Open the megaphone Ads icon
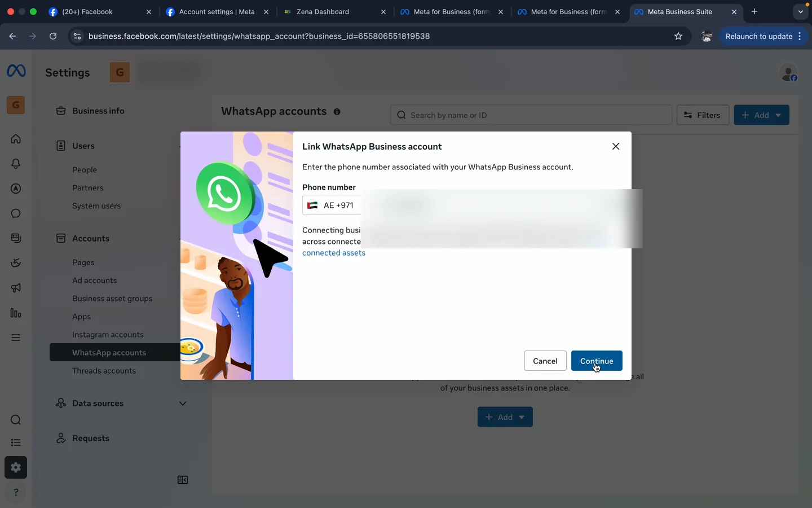The height and width of the screenshot is (508, 812). click(x=16, y=288)
